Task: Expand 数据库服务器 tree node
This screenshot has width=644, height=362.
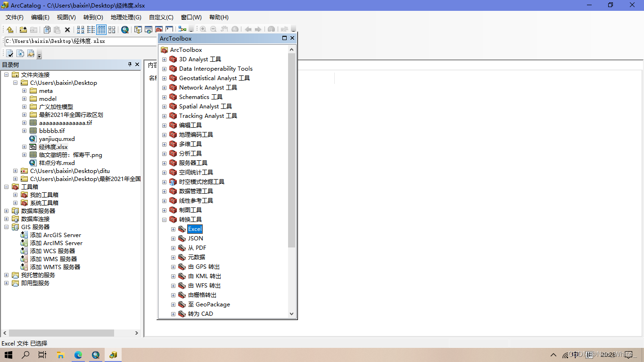Action: pos(7,211)
